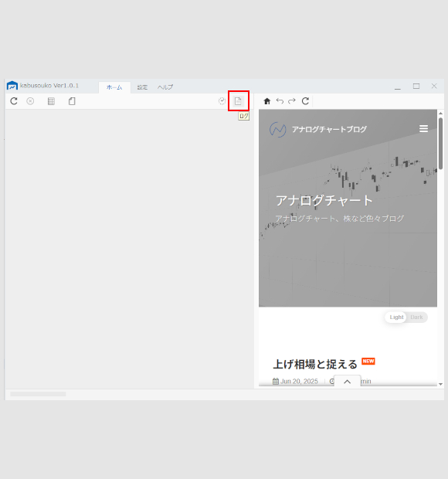Go to browser home icon
Viewport: 448px width, 479px height.
pyautogui.click(x=267, y=101)
